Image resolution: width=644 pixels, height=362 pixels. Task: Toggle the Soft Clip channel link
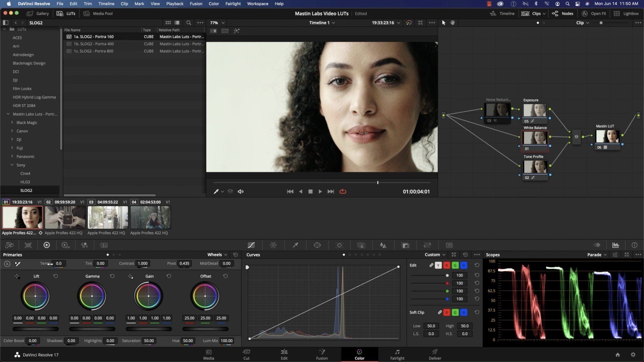pos(439,312)
